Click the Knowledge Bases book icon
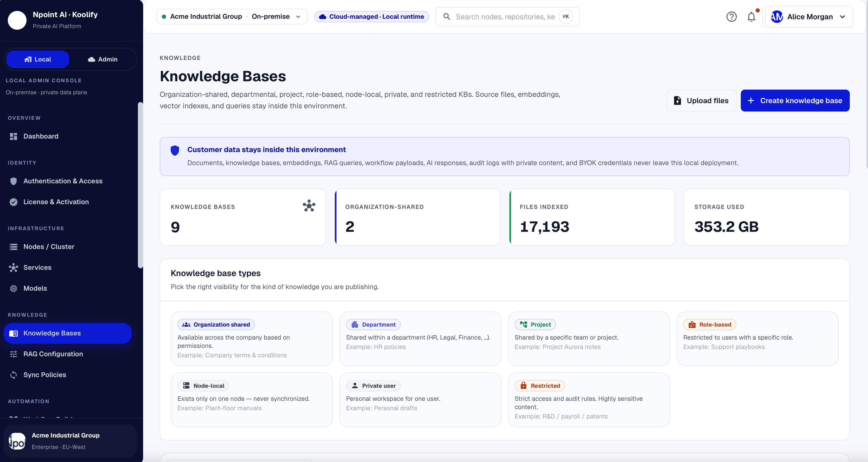This screenshot has width=868, height=462. (x=14, y=334)
